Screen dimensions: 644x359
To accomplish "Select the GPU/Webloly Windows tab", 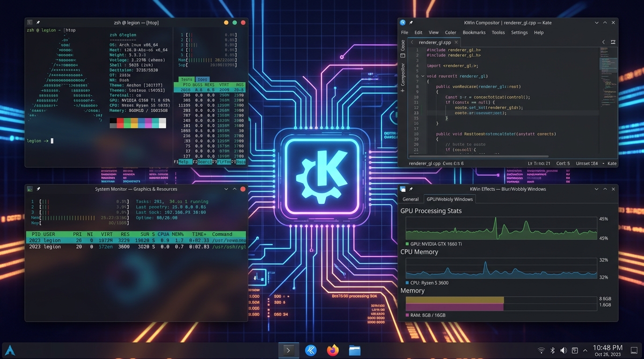I will [x=450, y=199].
